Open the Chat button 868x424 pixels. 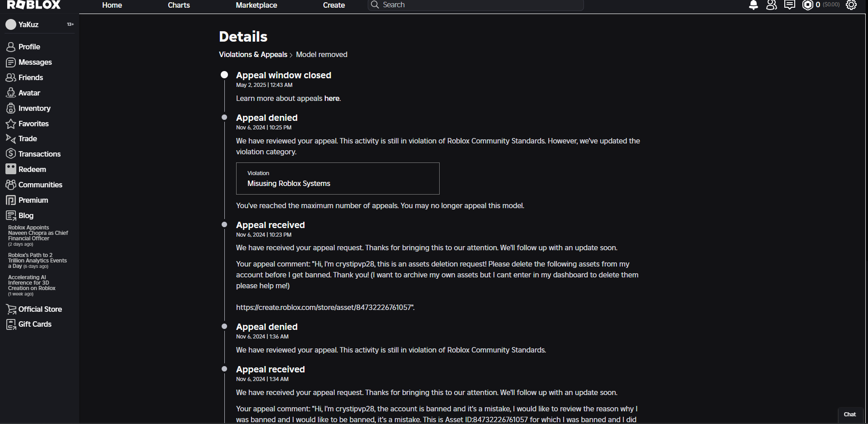[x=849, y=414]
